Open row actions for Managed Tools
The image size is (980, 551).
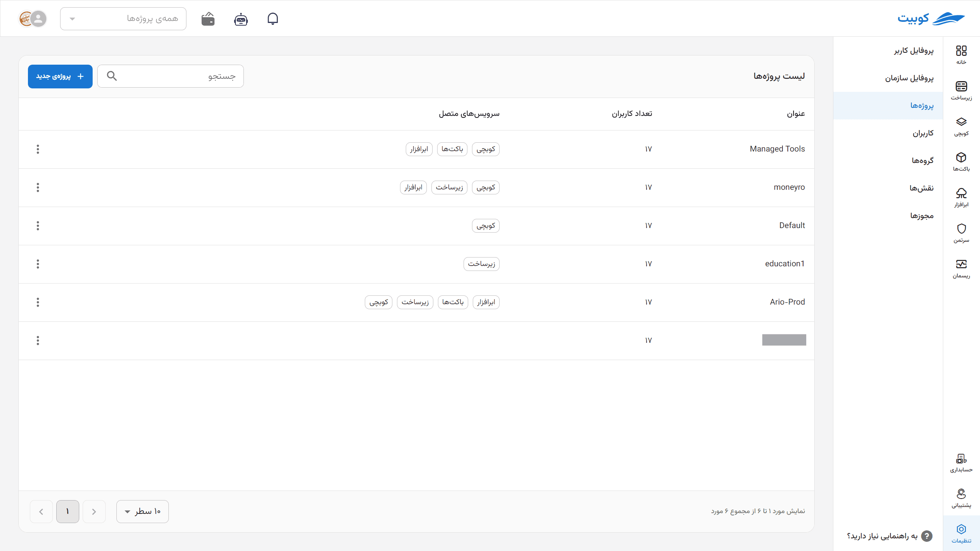(x=38, y=149)
